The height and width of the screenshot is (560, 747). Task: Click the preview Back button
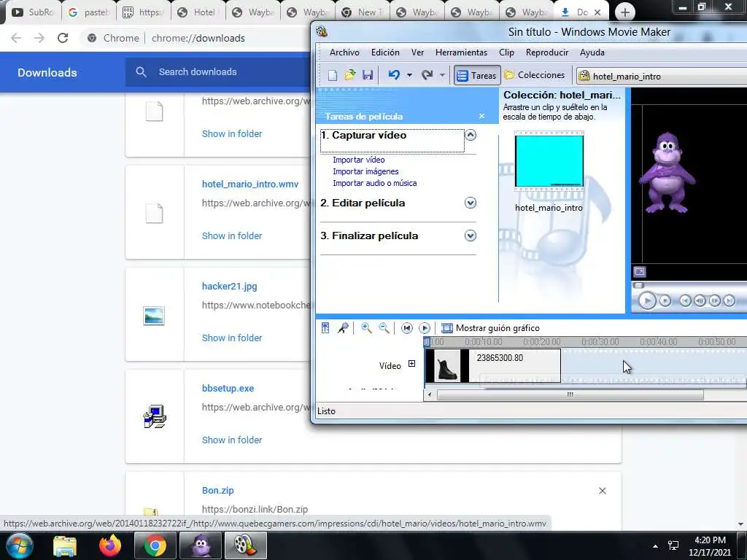(x=685, y=300)
